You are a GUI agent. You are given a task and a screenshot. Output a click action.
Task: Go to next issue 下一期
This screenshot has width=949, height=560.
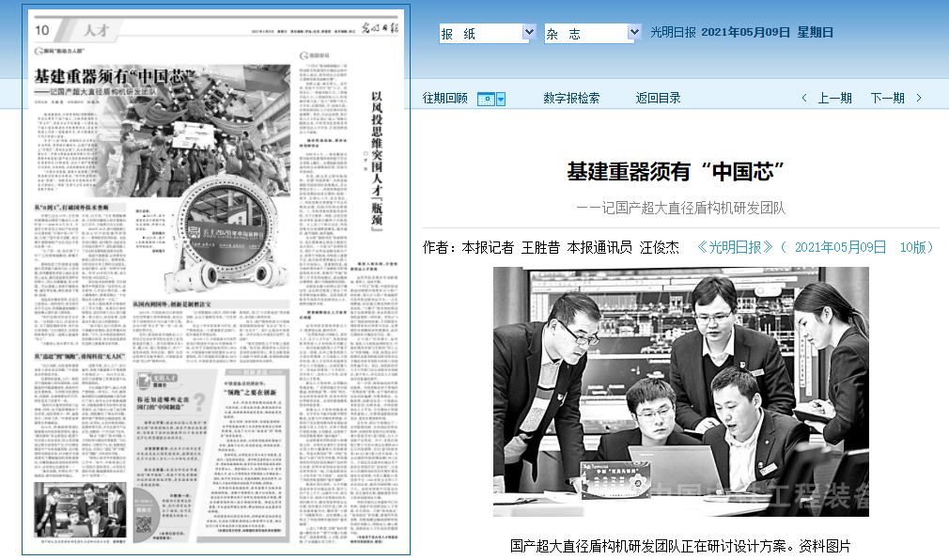point(887,98)
